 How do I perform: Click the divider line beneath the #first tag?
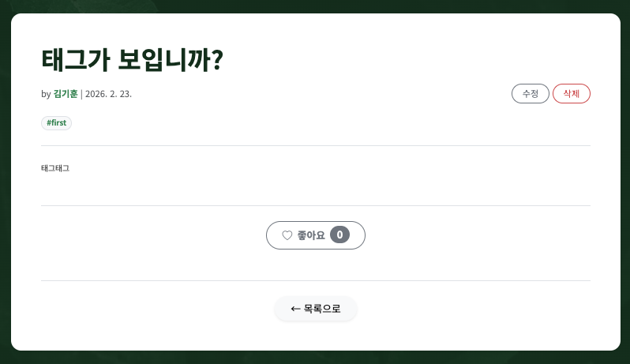point(316,145)
